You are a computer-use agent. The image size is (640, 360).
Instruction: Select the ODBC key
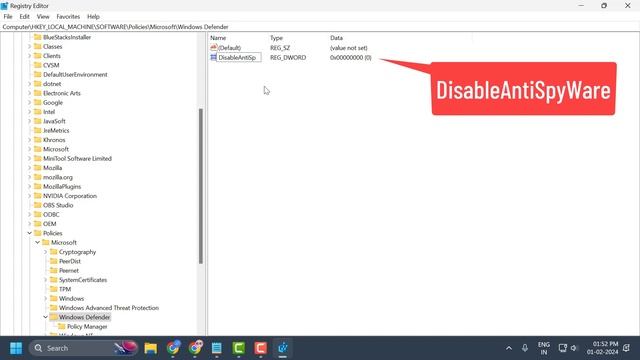(x=51, y=214)
